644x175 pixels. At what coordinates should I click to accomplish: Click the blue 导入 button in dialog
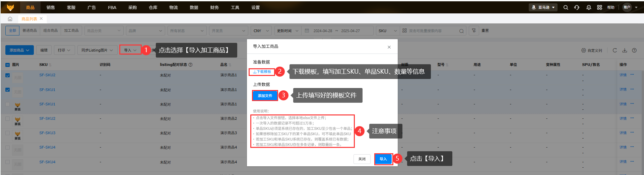click(383, 159)
